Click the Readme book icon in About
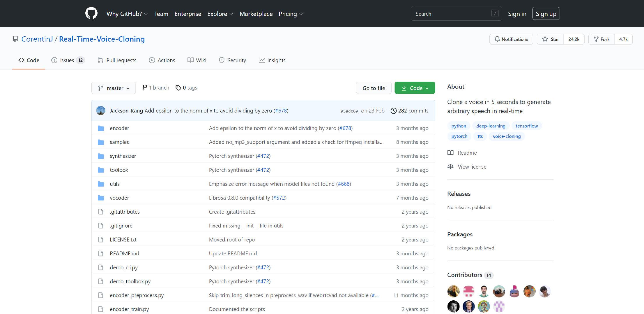Viewport: 644px width, 314px height. pos(450,153)
